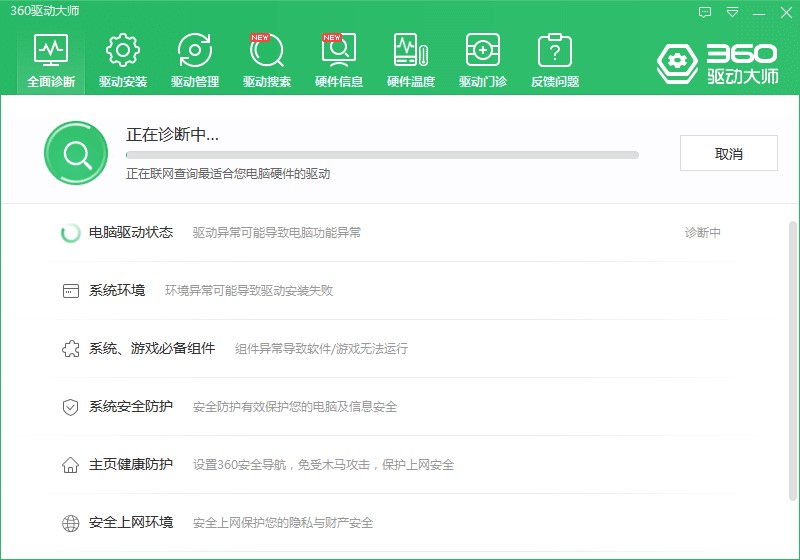
Task: Click the 系统安全防护 shield icon
Action: (70, 407)
